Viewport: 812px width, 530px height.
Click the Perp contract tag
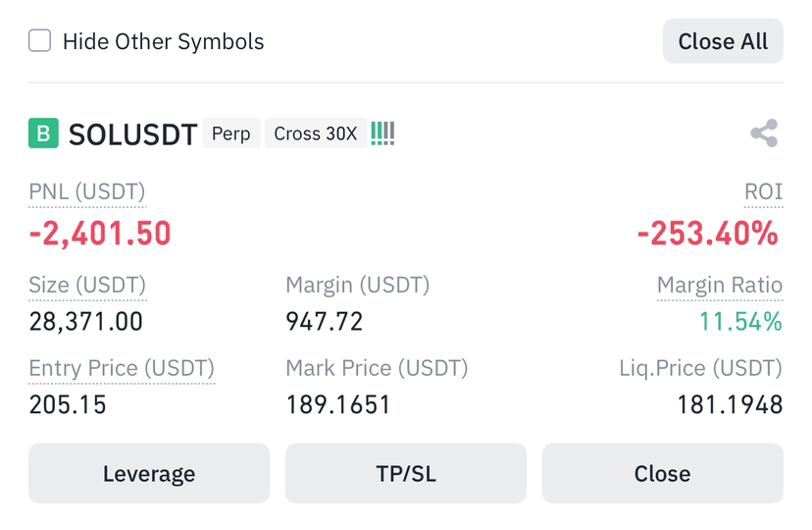[231, 133]
